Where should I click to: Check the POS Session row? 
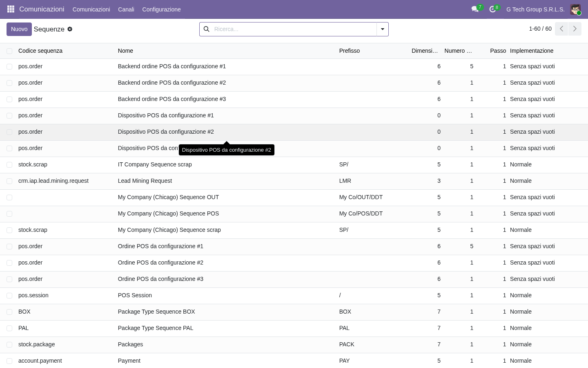click(9, 295)
